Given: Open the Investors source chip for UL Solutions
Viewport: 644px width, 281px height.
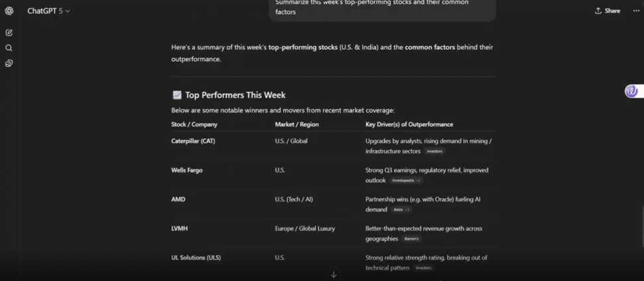Looking at the screenshot, I should tap(423, 268).
